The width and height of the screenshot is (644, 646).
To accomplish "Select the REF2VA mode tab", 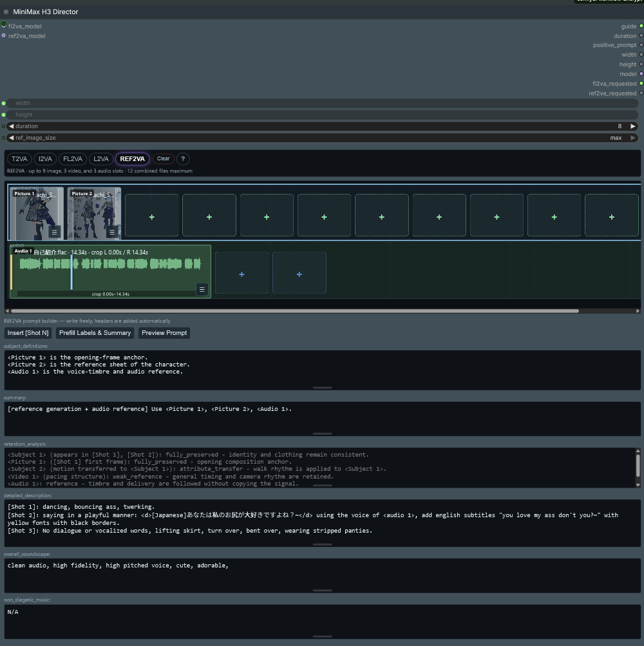I will click(x=132, y=158).
